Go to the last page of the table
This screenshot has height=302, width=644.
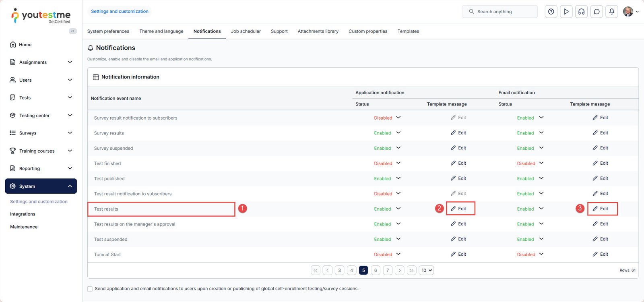point(411,271)
